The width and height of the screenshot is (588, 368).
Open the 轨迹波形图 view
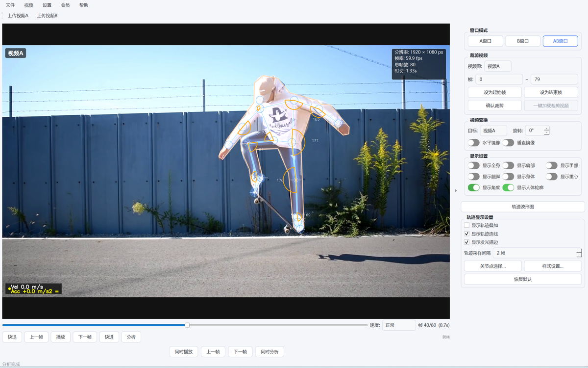point(523,207)
